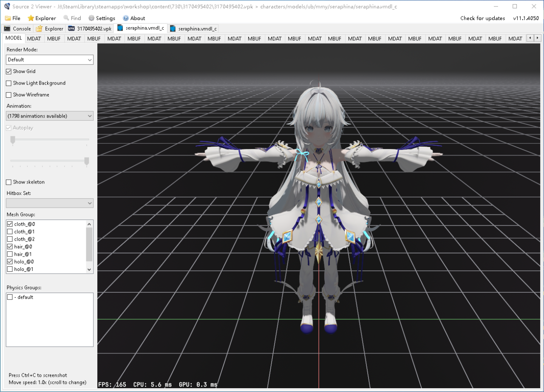The width and height of the screenshot is (544, 392).
Task: Enable Show Wireframe
Action: tap(8, 95)
